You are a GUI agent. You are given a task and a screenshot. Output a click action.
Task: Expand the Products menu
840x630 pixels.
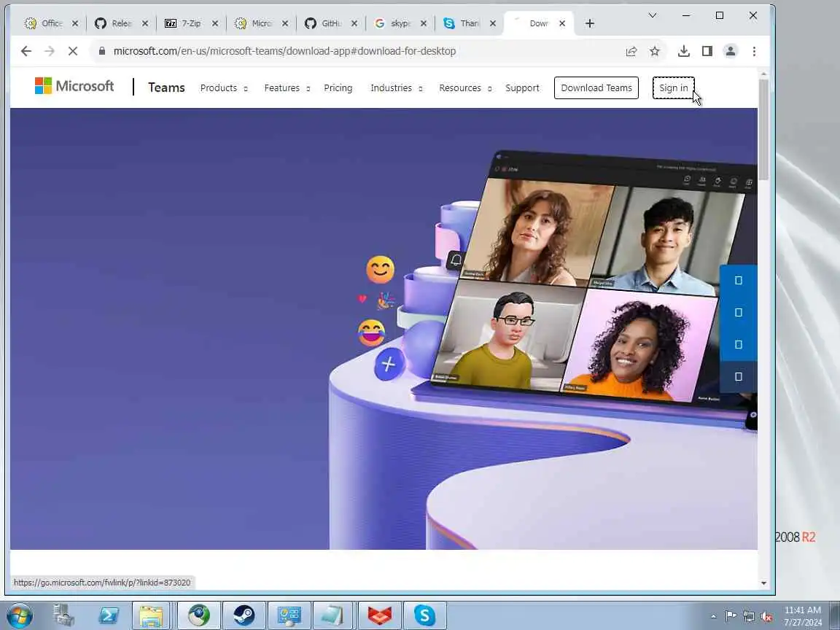coord(224,87)
